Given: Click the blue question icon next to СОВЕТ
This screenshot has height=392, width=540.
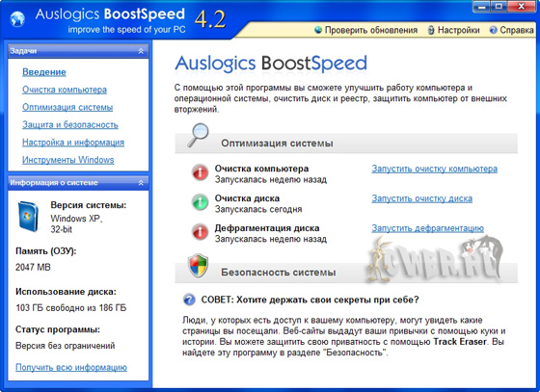Looking at the screenshot, I should 189,300.
